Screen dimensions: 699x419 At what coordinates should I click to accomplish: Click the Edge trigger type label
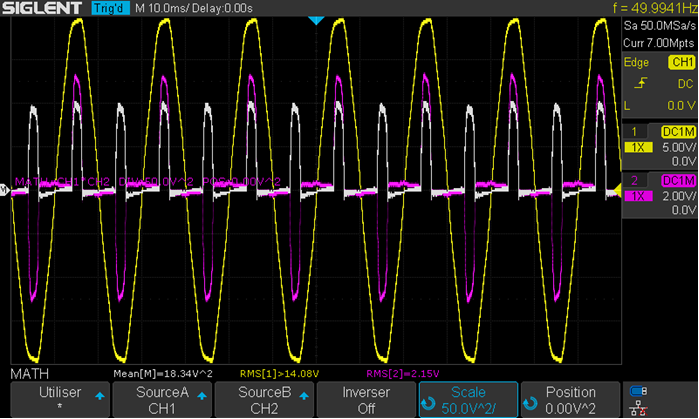point(636,62)
